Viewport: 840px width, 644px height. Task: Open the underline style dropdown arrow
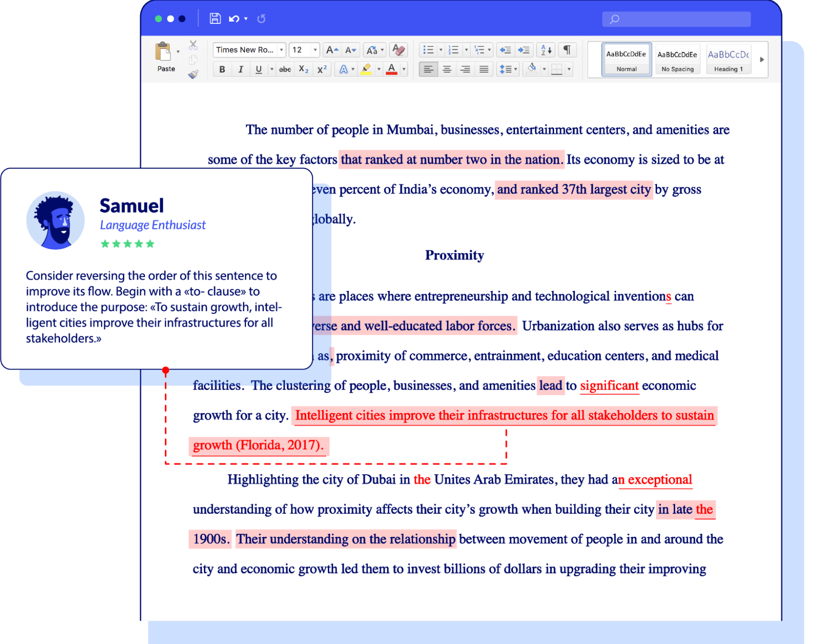(272, 69)
